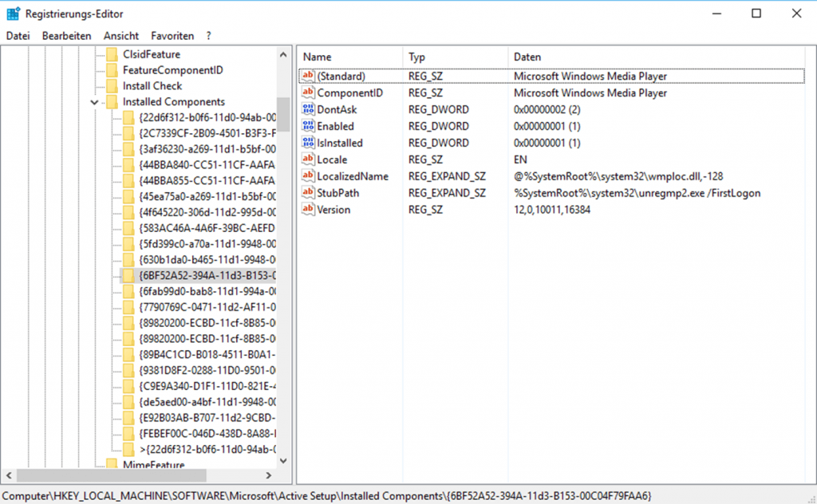Select the DontAsk DWORD value icon
This screenshot has height=504, width=817.
308,109
